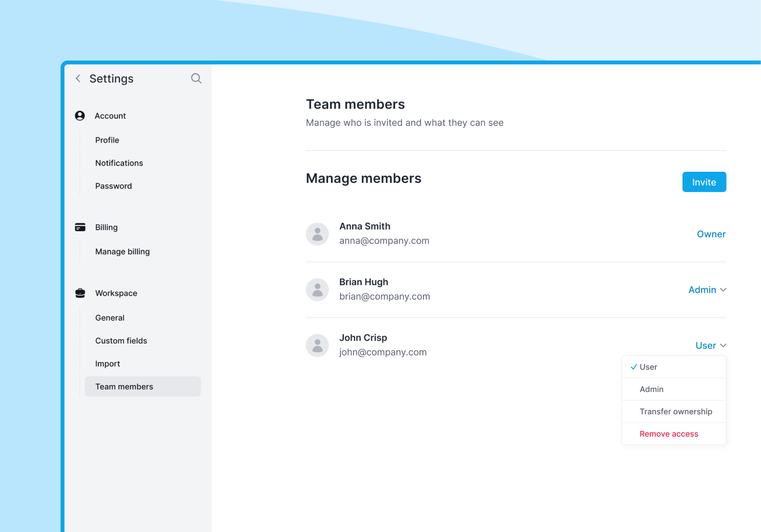Click the Owner label for Anna Smith
Viewport: 761px width, 532px height.
[x=711, y=234]
